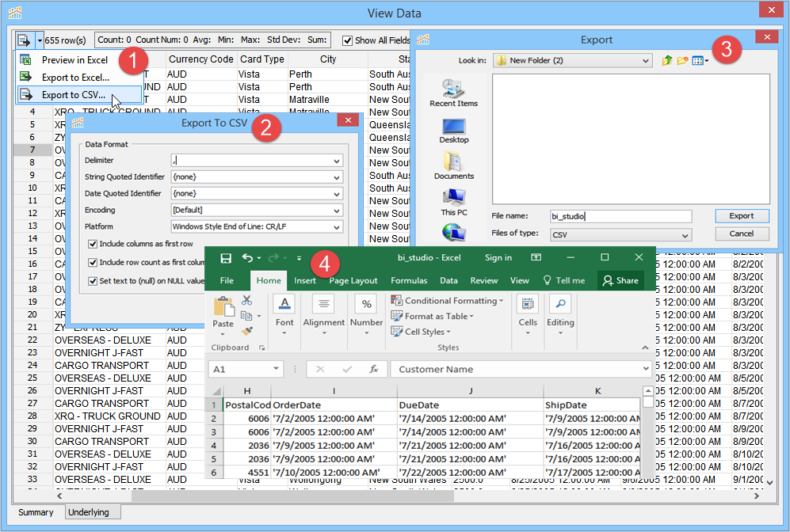Collapse the Excel ribbon with the caret

click(x=645, y=348)
